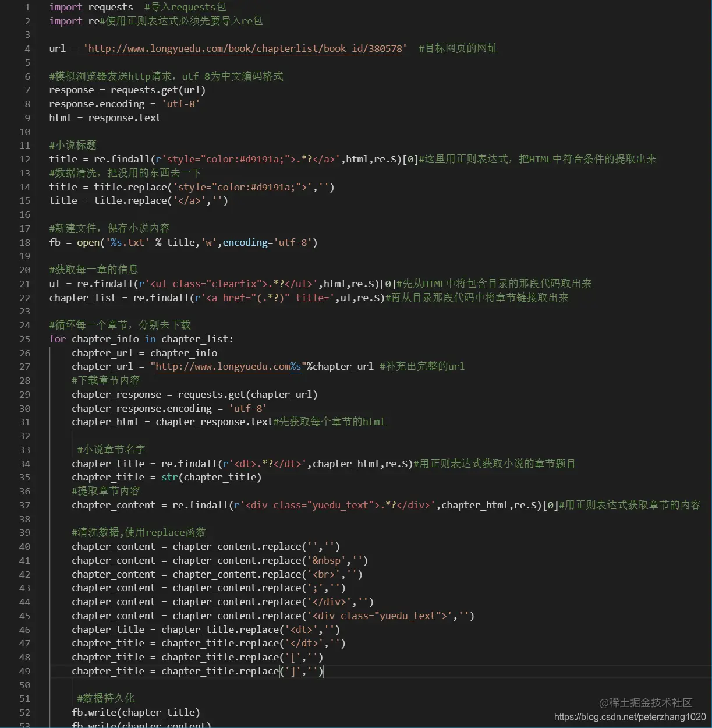Select line number 45 in the gutter
The image size is (712, 728).
point(24,616)
